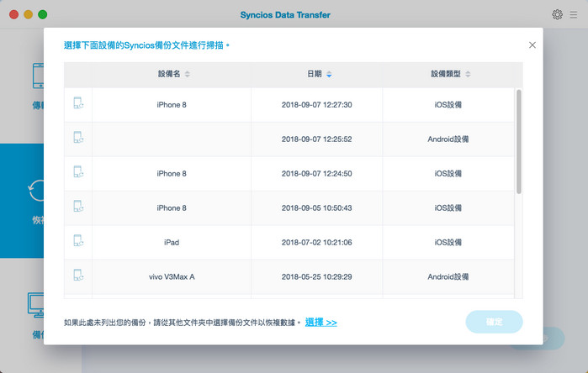Click Android設備 type in 12:25:52 row
This screenshot has width=588, height=373.
tap(448, 139)
